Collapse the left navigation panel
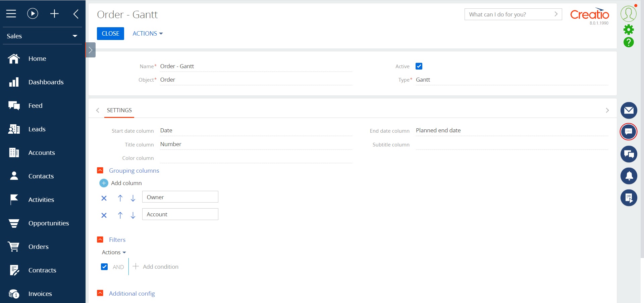 click(76, 14)
